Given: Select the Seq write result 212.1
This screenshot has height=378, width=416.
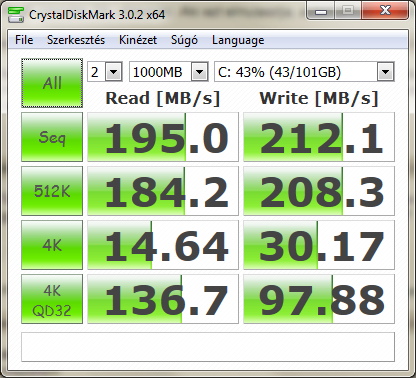Looking at the screenshot, I should [x=319, y=137].
